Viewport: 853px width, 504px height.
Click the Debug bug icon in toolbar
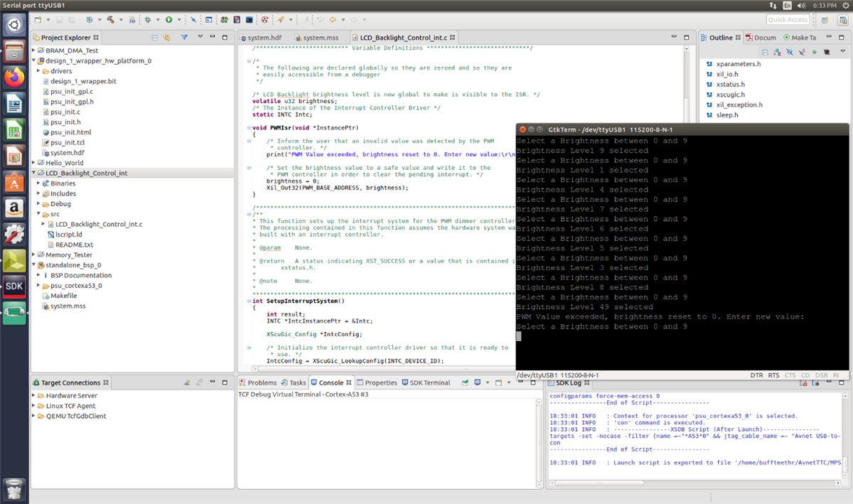point(147,20)
